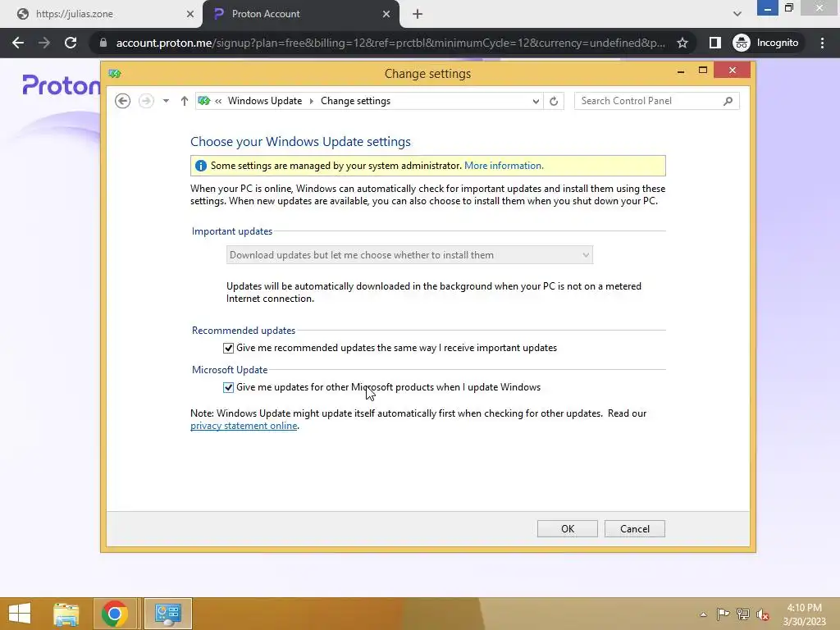Toggle recommended updates checkbox
This screenshot has height=630, width=840.
point(228,348)
